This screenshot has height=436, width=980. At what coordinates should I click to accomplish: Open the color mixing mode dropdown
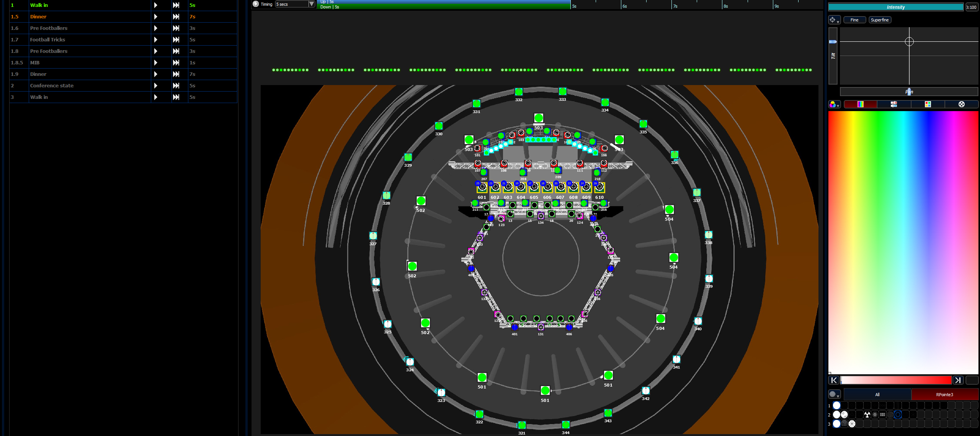pyautogui.click(x=834, y=104)
